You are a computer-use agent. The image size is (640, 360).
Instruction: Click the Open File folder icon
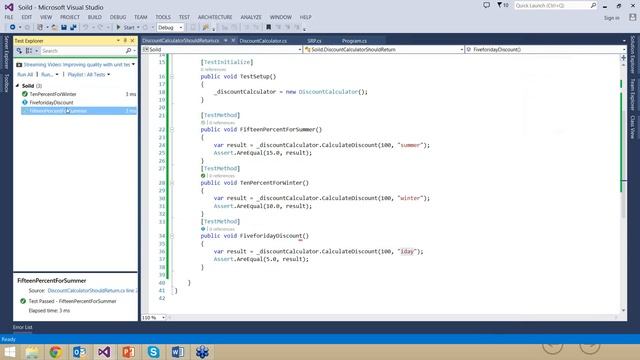pyautogui.click(x=55, y=27)
